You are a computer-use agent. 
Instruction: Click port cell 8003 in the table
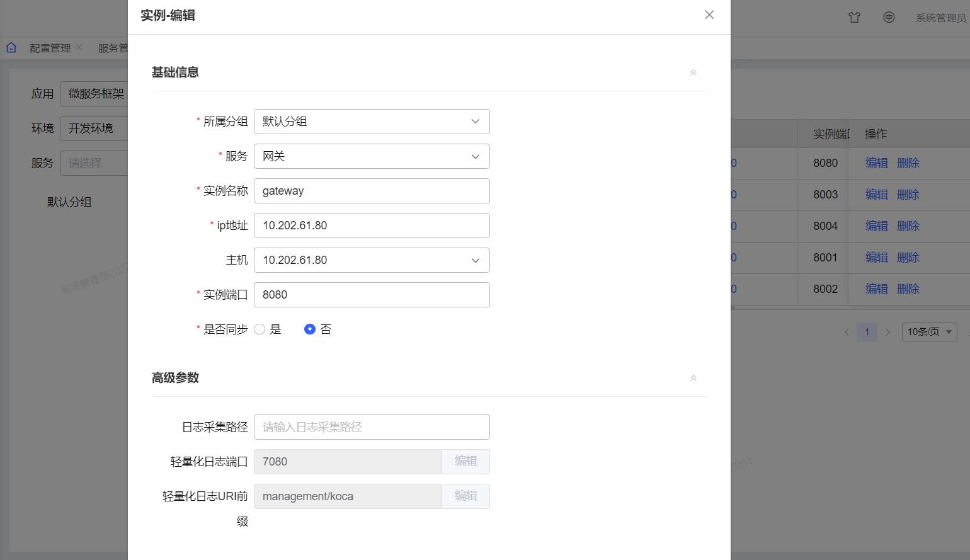[825, 195]
